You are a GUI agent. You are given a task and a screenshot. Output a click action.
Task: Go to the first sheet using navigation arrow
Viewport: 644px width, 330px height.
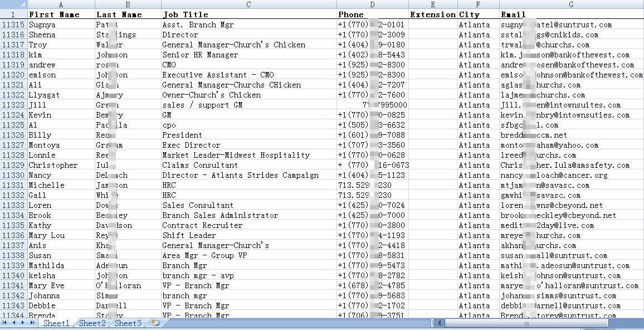tap(4, 323)
